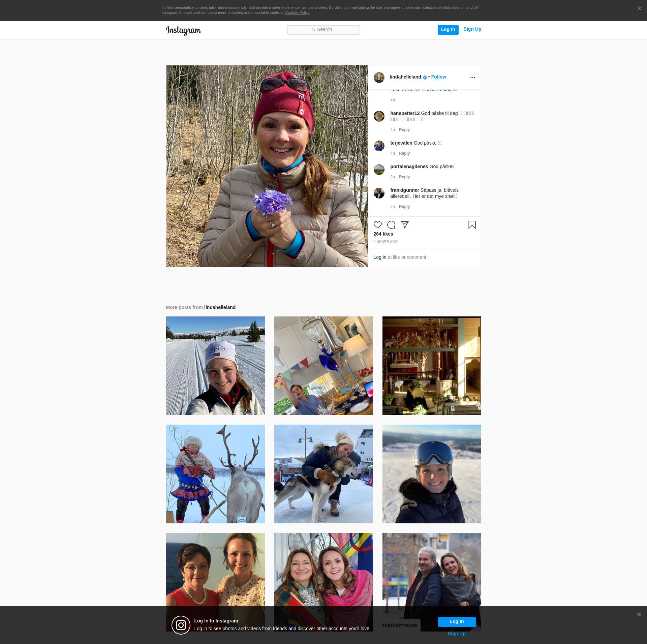Click the comment speech bubble icon
This screenshot has height=644, width=647.
point(391,225)
